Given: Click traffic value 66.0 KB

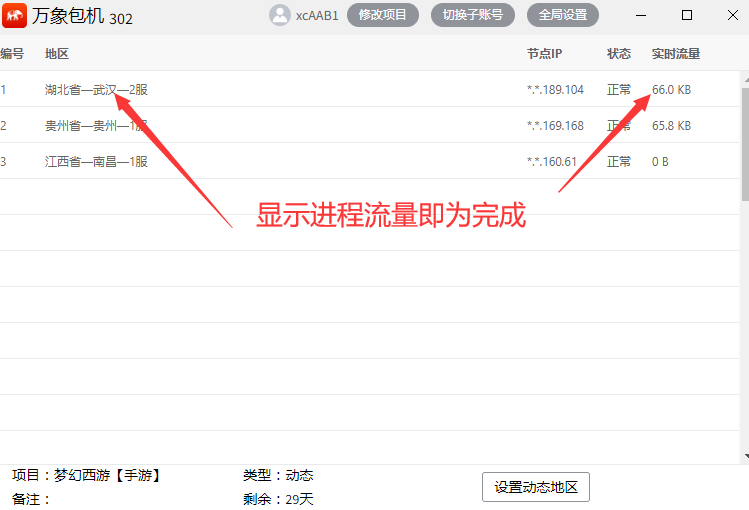Looking at the screenshot, I should pyautogui.click(x=671, y=90).
